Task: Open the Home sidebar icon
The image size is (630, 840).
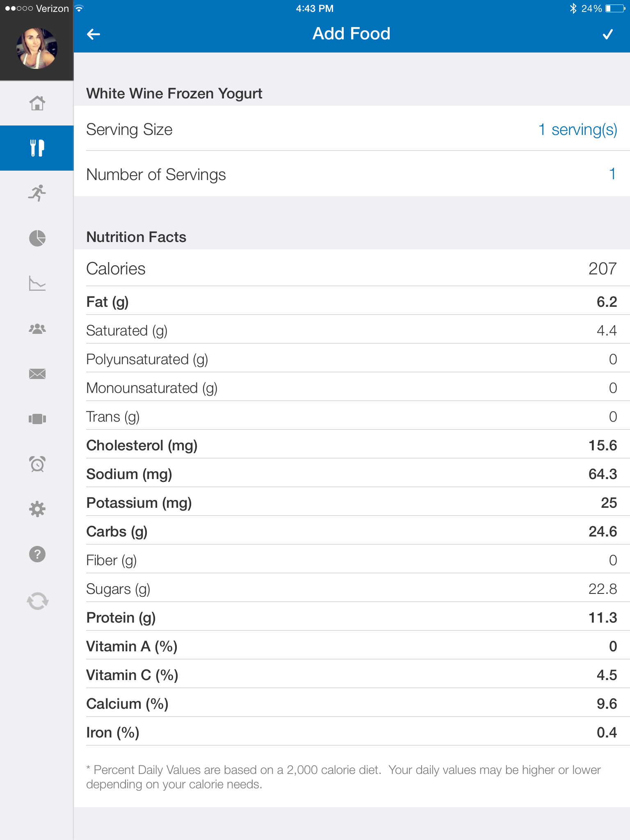Action: [37, 103]
